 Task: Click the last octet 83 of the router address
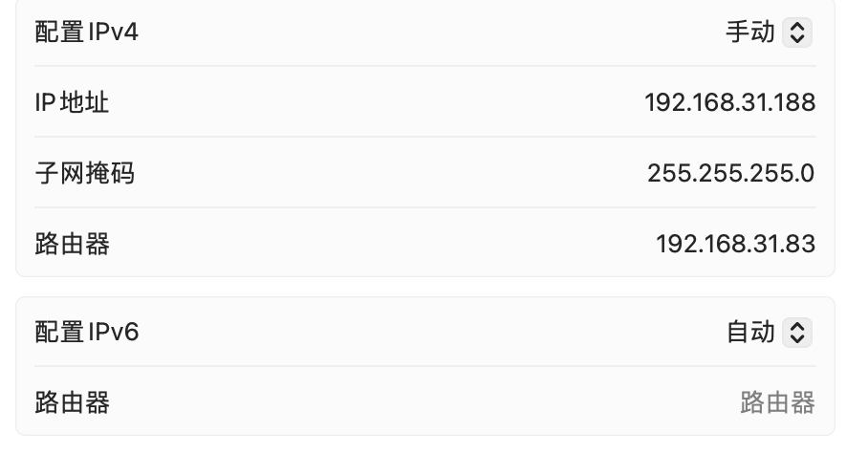click(802, 244)
